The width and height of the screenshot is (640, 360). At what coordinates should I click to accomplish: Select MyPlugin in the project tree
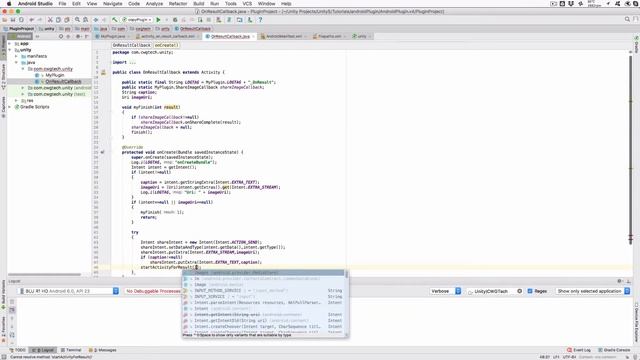55,75
